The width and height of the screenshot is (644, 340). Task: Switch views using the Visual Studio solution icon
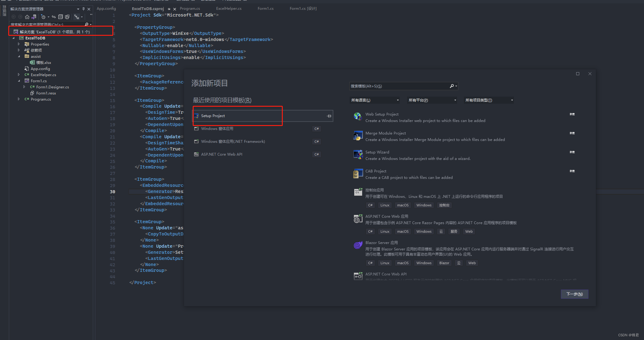tap(34, 17)
